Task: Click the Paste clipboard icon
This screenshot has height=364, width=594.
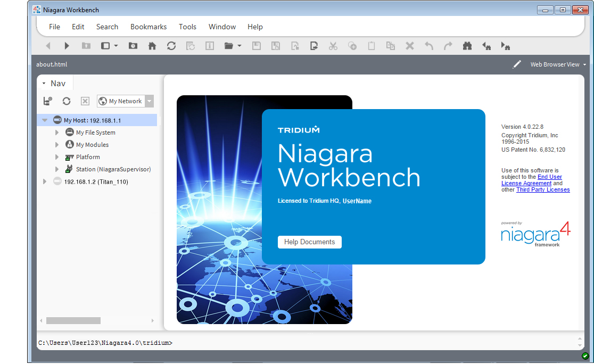Action: pos(372,46)
